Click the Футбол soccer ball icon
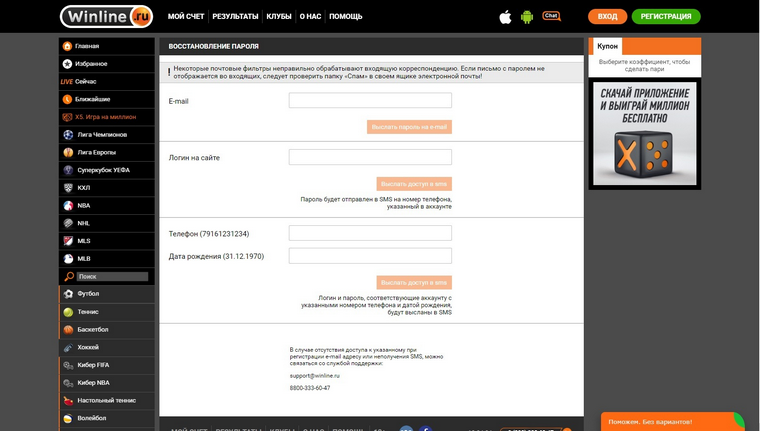This screenshot has width=760, height=431. 68,294
